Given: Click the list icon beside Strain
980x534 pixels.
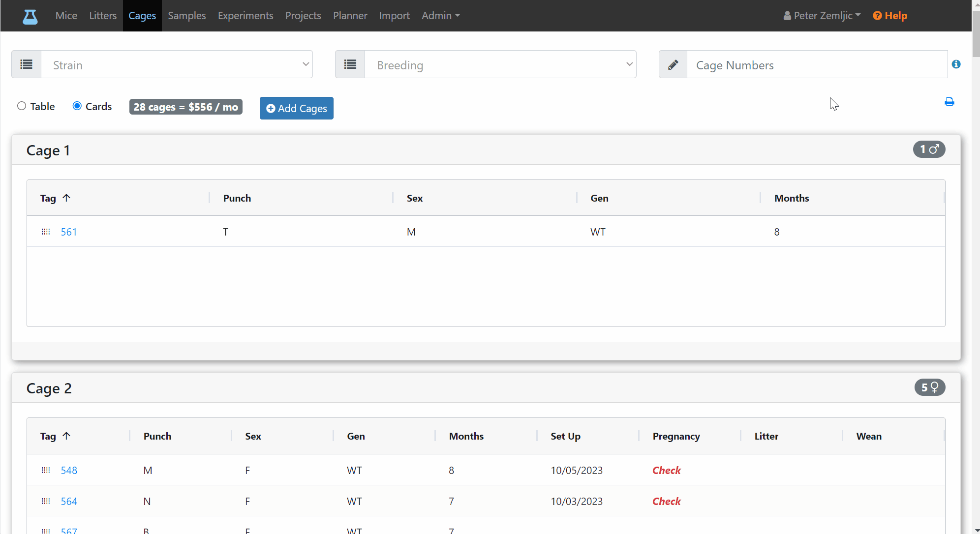Looking at the screenshot, I should click(27, 64).
